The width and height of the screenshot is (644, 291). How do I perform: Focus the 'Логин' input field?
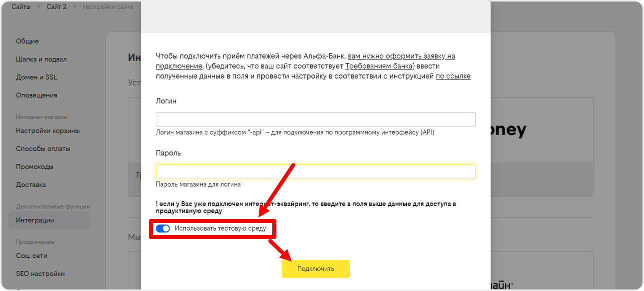(315, 119)
